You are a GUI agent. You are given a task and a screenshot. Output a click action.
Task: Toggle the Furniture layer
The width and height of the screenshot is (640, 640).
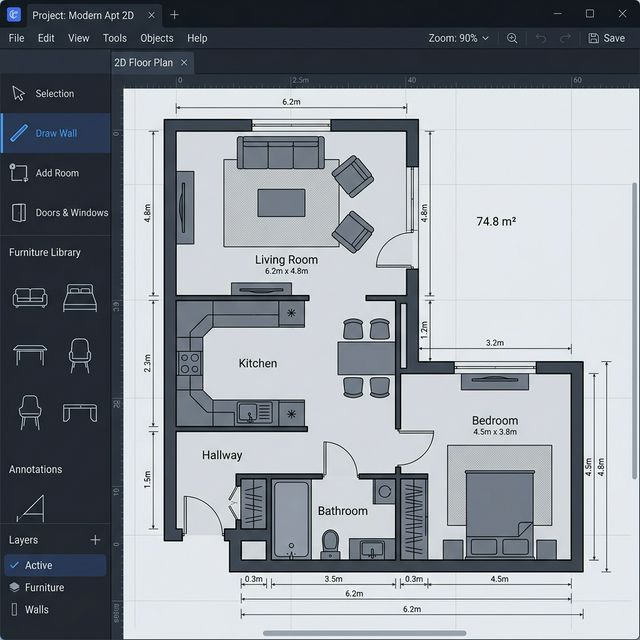[x=55, y=587]
